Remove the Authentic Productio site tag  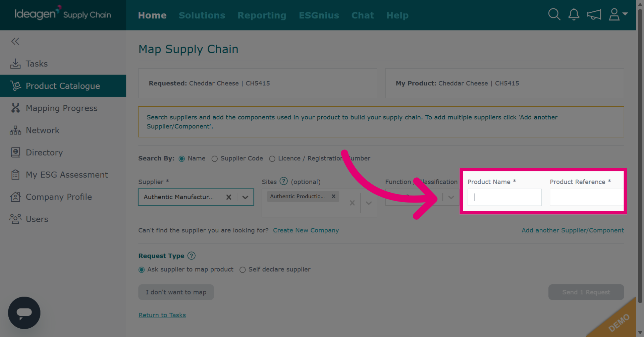click(333, 196)
